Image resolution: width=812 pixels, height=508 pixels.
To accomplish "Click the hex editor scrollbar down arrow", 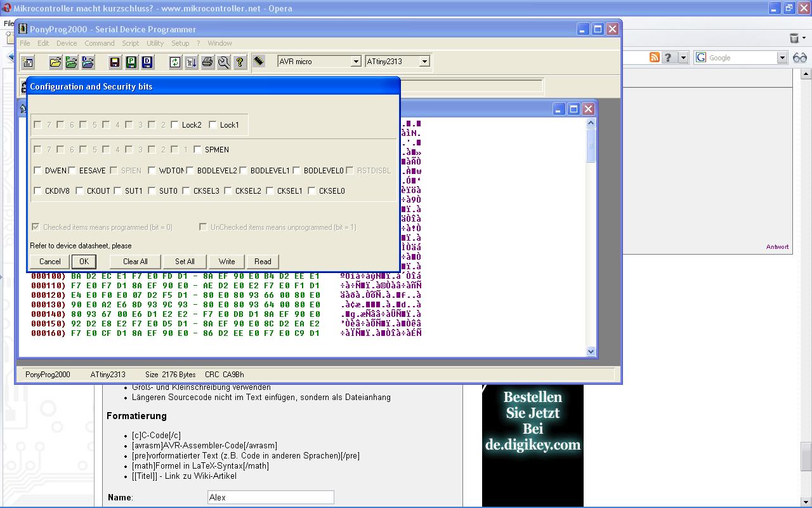I will click(x=591, y=351).
